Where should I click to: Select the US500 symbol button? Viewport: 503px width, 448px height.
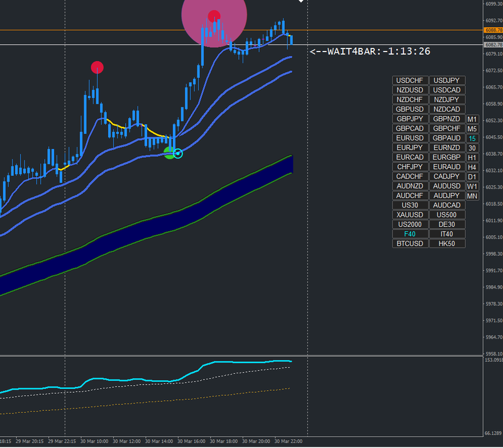tap(447, 215)
